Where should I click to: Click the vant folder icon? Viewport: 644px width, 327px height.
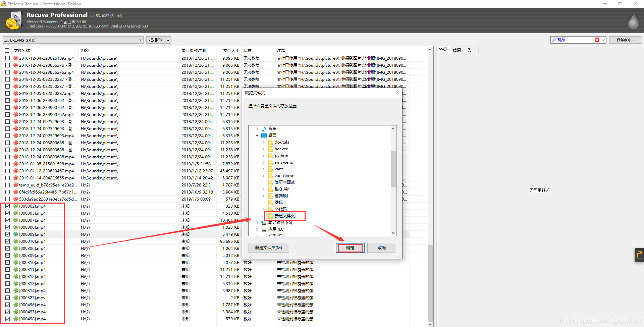point(270,169)
